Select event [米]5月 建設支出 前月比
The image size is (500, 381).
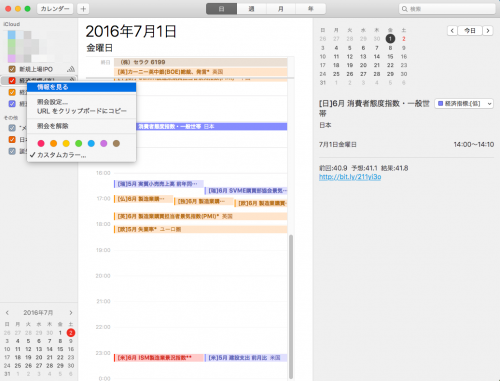click(x=246, y=358)
